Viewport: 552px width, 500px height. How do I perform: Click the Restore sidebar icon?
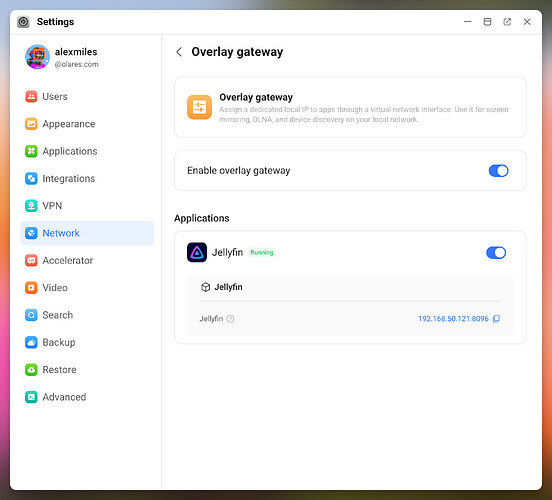pos(31,370)
